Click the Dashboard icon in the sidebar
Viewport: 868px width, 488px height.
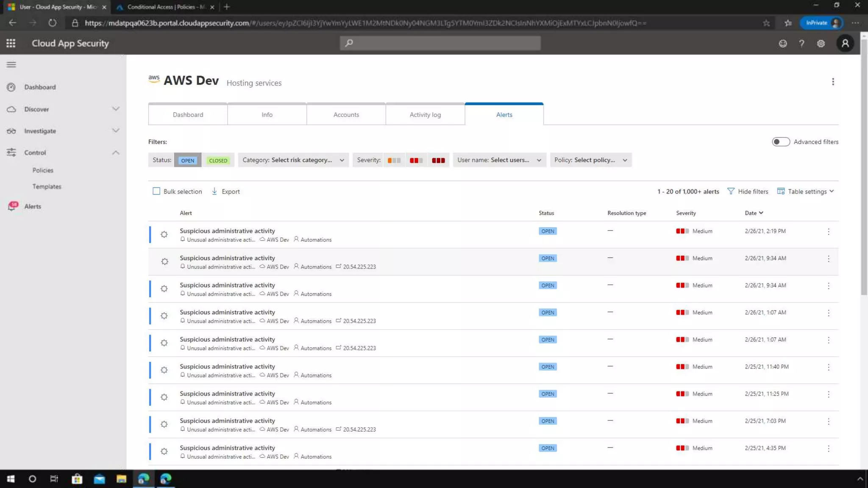point(11,87)
